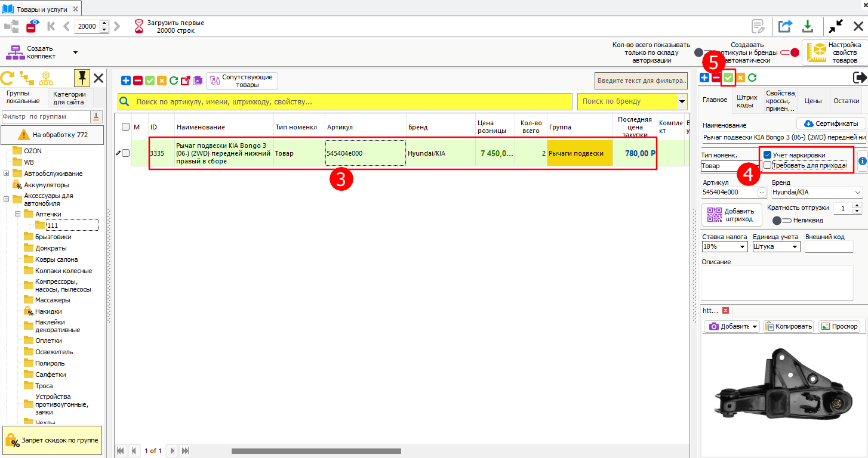
Task: Click red minus icon above product list
Action: [x=138, y=81]
